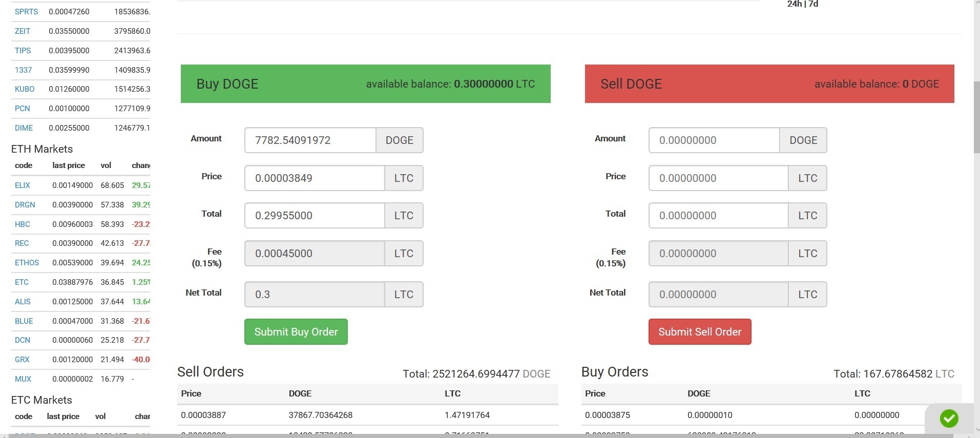Edit the Buy DOGE Price field
The width and height of the screenshot is (980, 438).
pyautogui.click(x=315, y=178)
